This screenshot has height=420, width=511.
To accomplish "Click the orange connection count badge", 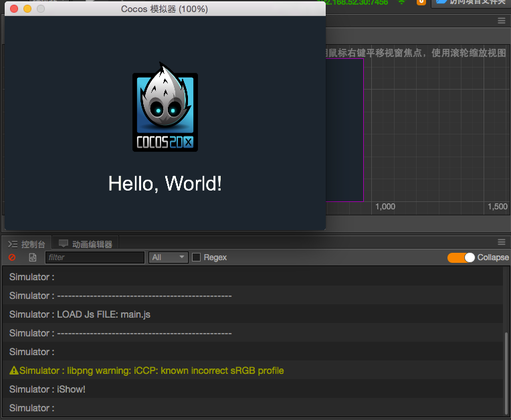I will click(x=421, y=3).
